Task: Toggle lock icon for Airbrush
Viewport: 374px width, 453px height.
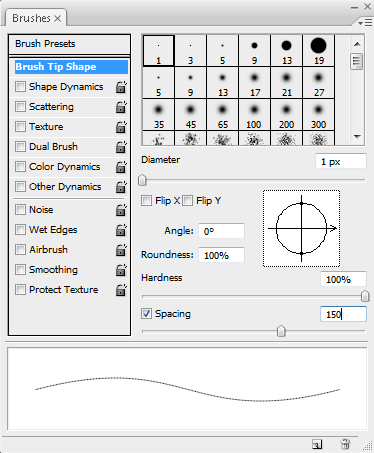Action: tap(121, 250)
